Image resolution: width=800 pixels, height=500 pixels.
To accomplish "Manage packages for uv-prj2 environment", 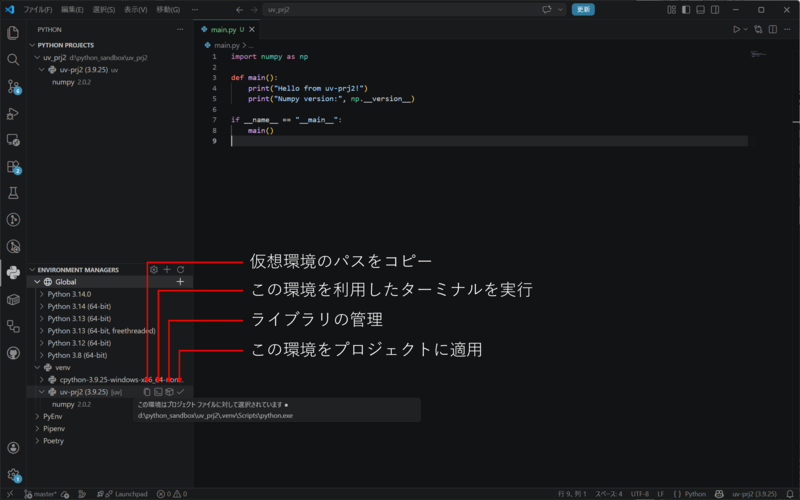I will tap(169, 392).
